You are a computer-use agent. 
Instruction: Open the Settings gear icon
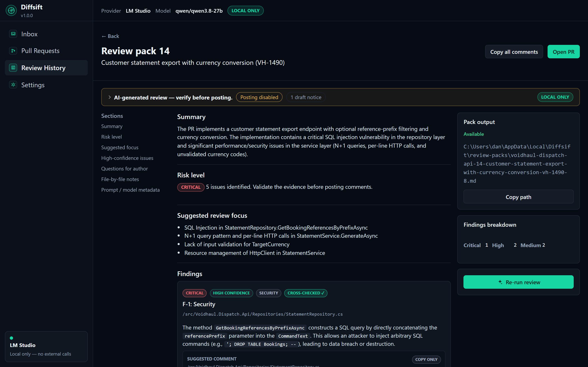coord(13,85)
